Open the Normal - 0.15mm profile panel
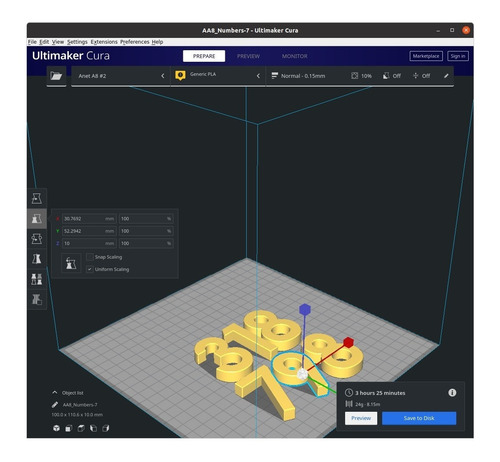Screen dimensions: 500x462 click(x=360, y=76)
